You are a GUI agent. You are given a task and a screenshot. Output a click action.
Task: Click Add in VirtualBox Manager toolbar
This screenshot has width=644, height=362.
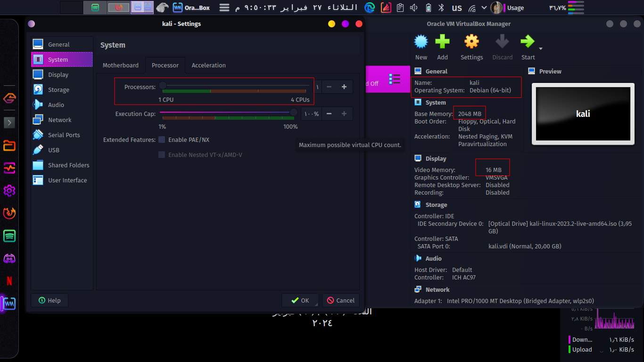point(442,48)
